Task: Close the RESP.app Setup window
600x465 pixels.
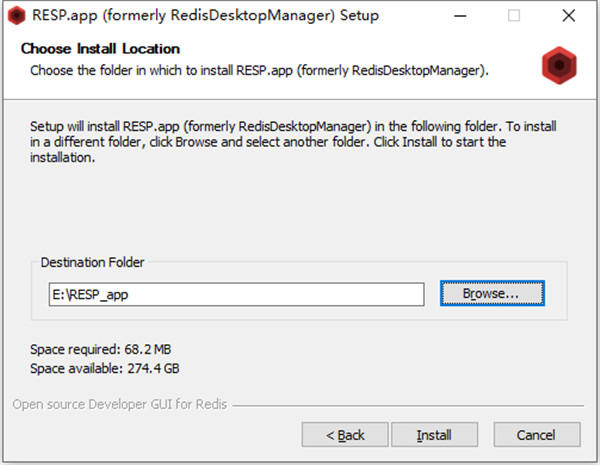Action: click(x=567, y=16)
